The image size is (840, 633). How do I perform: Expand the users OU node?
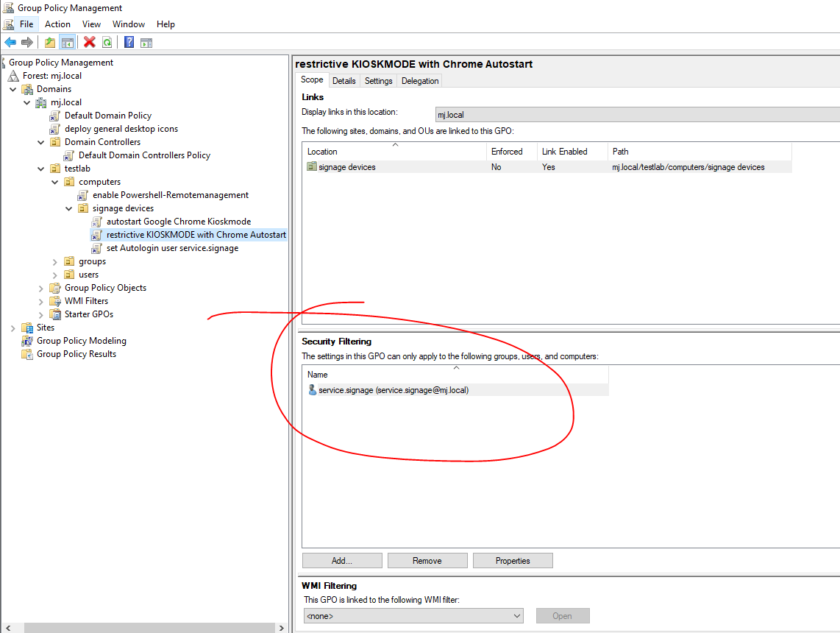54,275
